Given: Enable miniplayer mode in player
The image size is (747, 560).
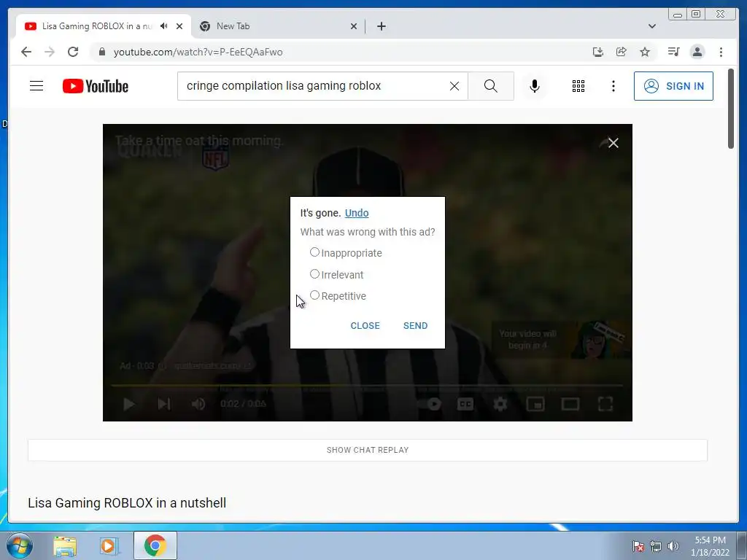Looking at the screenshot, I should click(x=535, y=404).
